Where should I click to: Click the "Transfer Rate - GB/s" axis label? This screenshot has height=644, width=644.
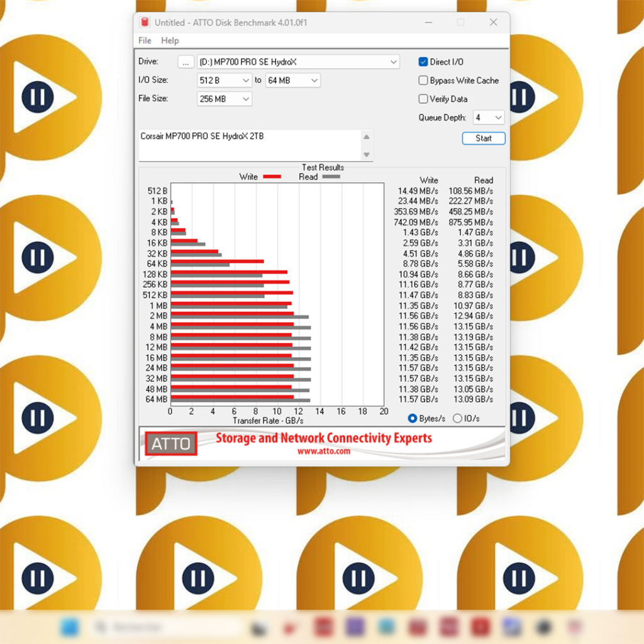pos(268,421)
